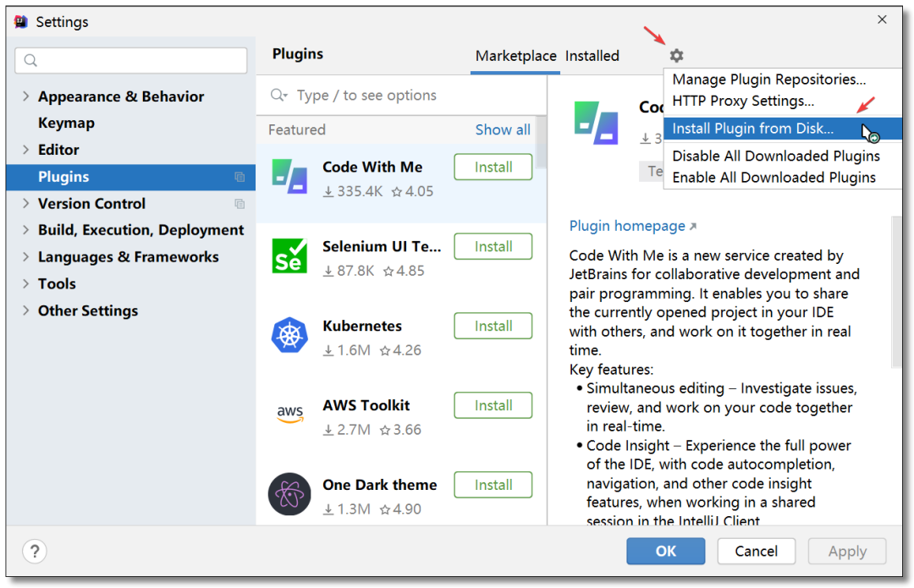Expand the Tools settings node
Screen dimensions: 914x588
25,283
